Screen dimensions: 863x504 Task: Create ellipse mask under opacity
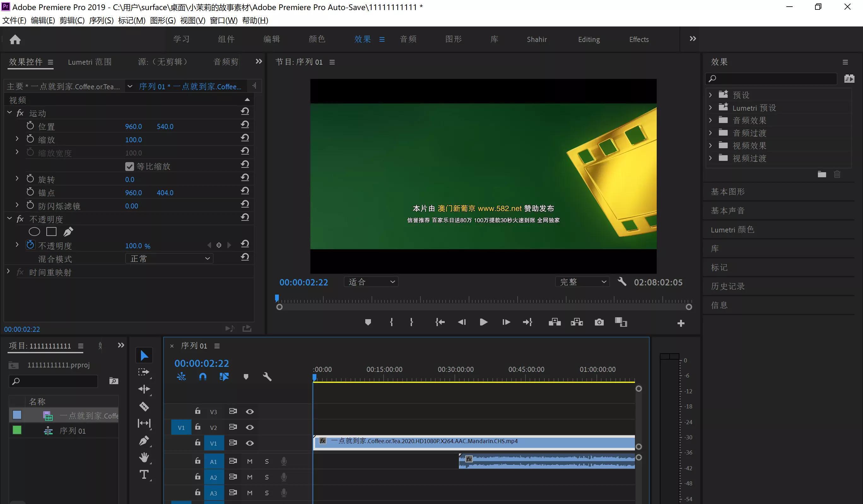point(34,232)
